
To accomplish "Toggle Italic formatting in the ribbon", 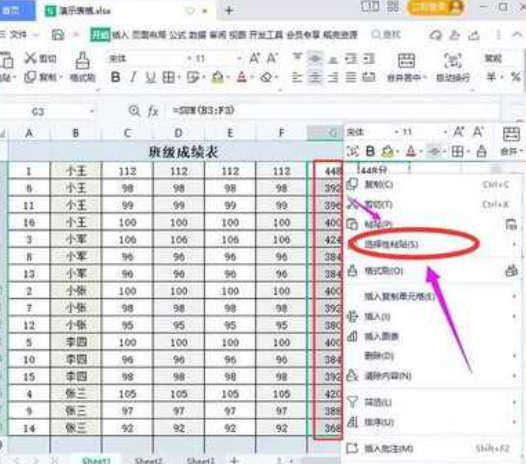I will tap(133, 78).
